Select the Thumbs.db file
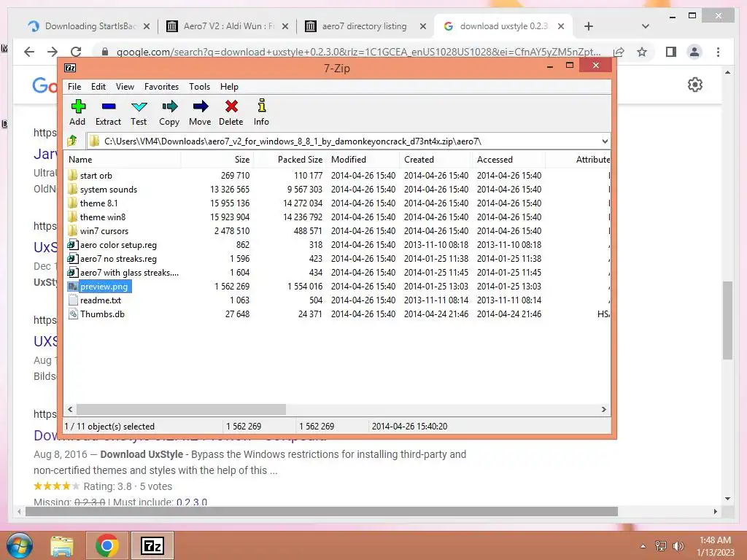This screenshot has height=560, width=747. point(96,314)
